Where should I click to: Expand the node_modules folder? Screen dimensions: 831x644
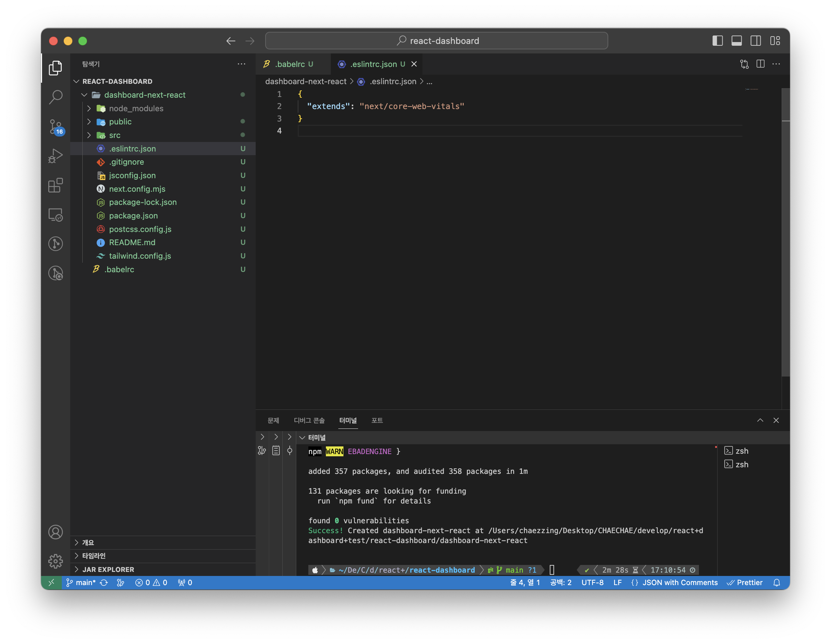[x=136, y=108]
